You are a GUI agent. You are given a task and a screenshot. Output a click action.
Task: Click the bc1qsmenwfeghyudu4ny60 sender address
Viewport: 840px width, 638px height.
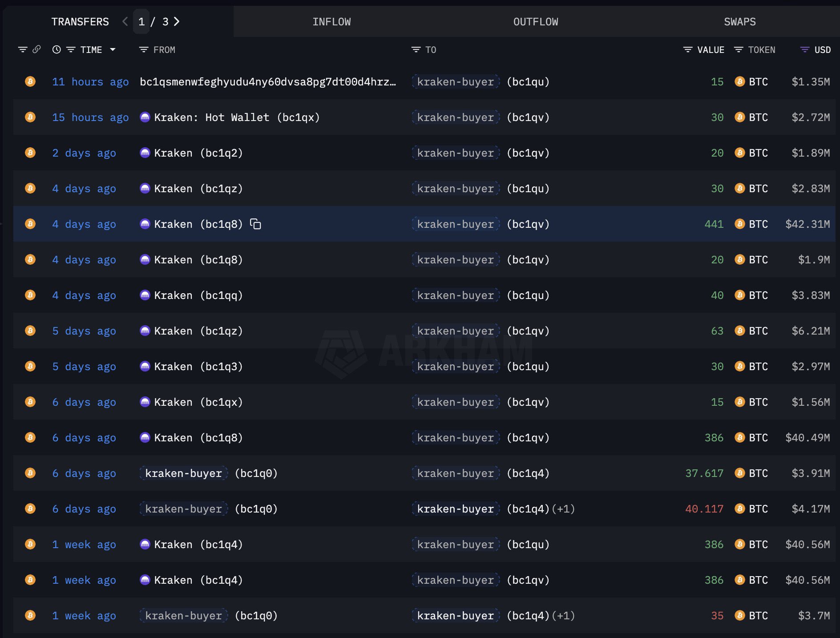(x=267, y=82)
